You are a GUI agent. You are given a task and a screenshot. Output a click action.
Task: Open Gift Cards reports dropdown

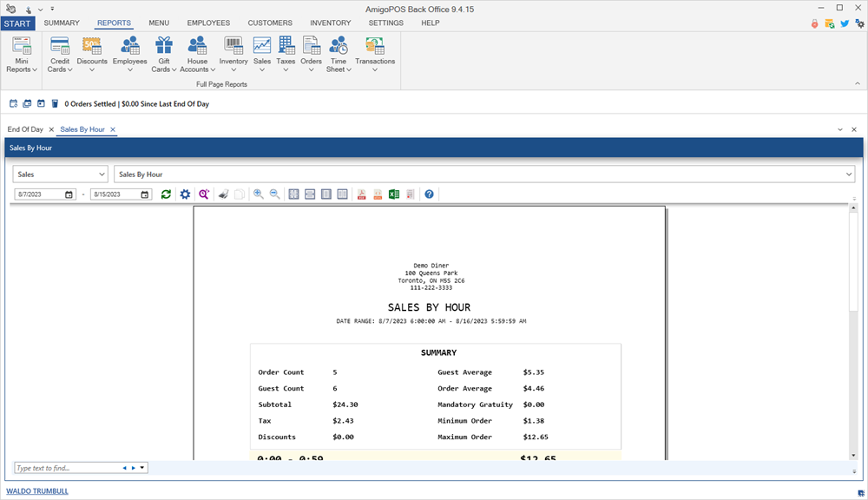164,55
